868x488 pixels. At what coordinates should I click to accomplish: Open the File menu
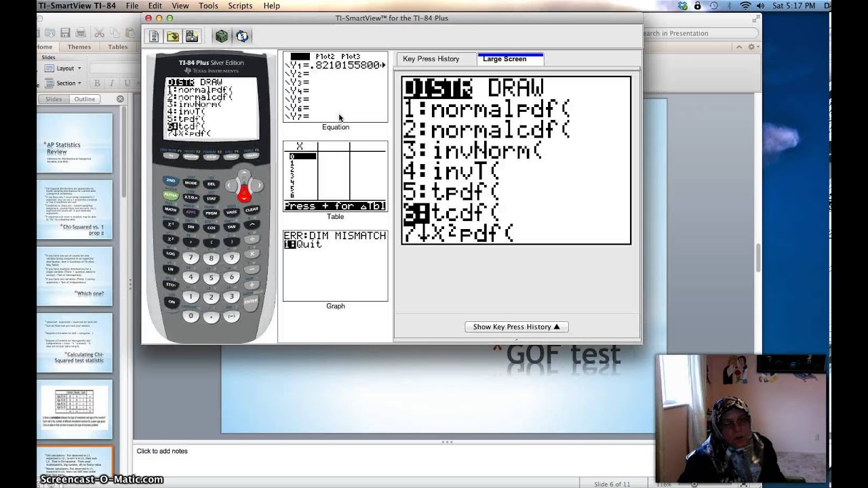132,5
